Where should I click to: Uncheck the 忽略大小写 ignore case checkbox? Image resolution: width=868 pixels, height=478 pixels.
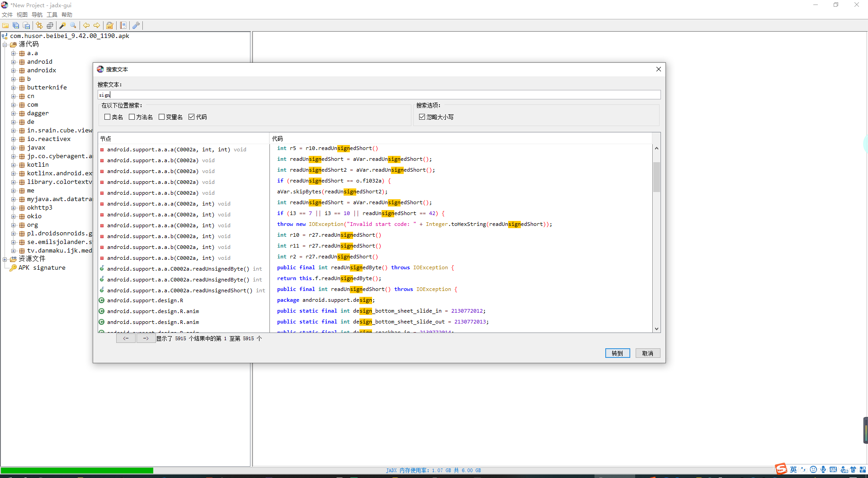[x=422, y=117]
